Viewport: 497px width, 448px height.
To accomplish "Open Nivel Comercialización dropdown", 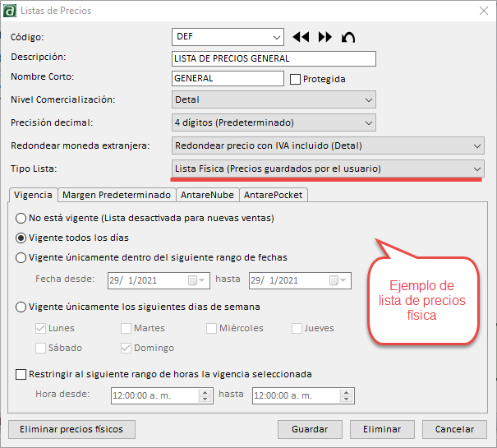I will [368, 100].
